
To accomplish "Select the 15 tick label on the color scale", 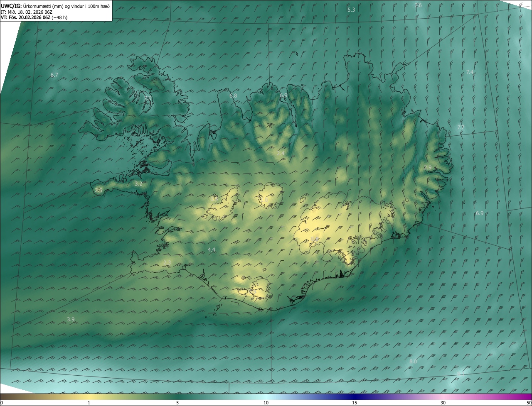I will [355, 403].
